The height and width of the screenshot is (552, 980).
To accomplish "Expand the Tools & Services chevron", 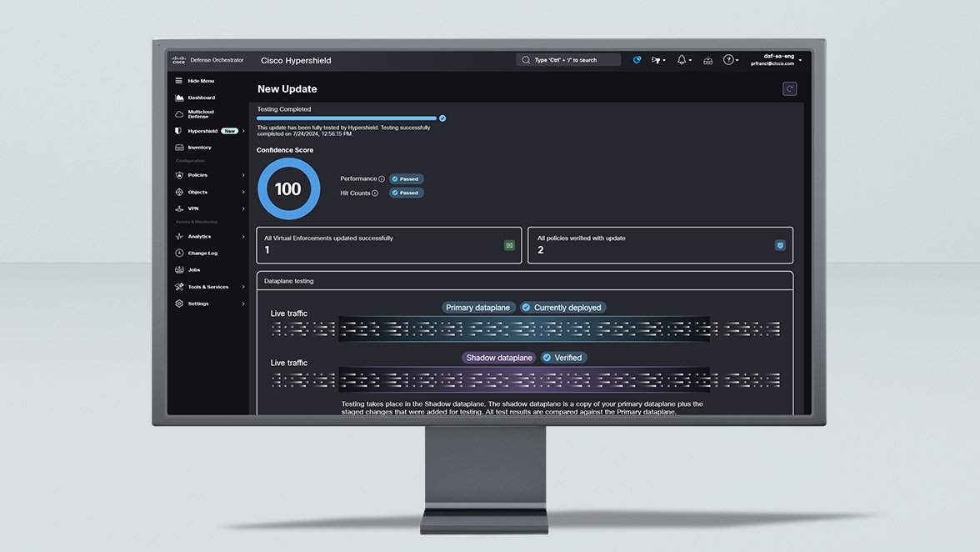I will pos(243,287).
